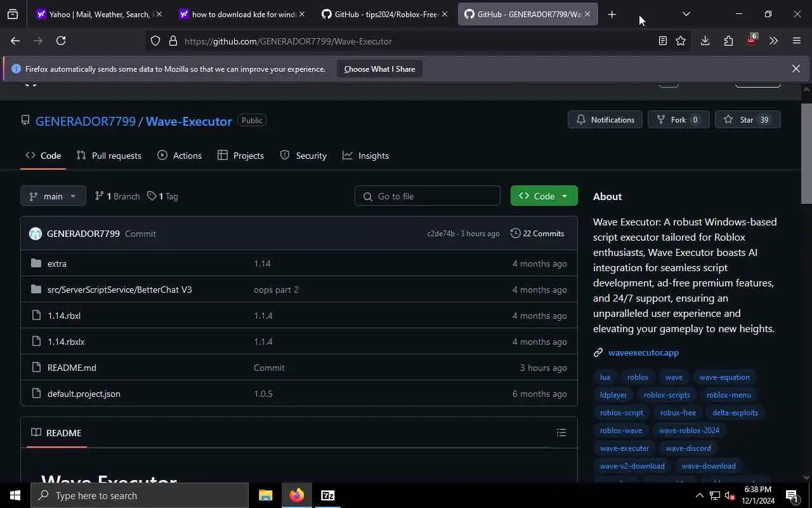The width and height of the screenshot is (812, 508).
Task: Click the roblox-scripts topic tag
Action: [x=667, y=395]
